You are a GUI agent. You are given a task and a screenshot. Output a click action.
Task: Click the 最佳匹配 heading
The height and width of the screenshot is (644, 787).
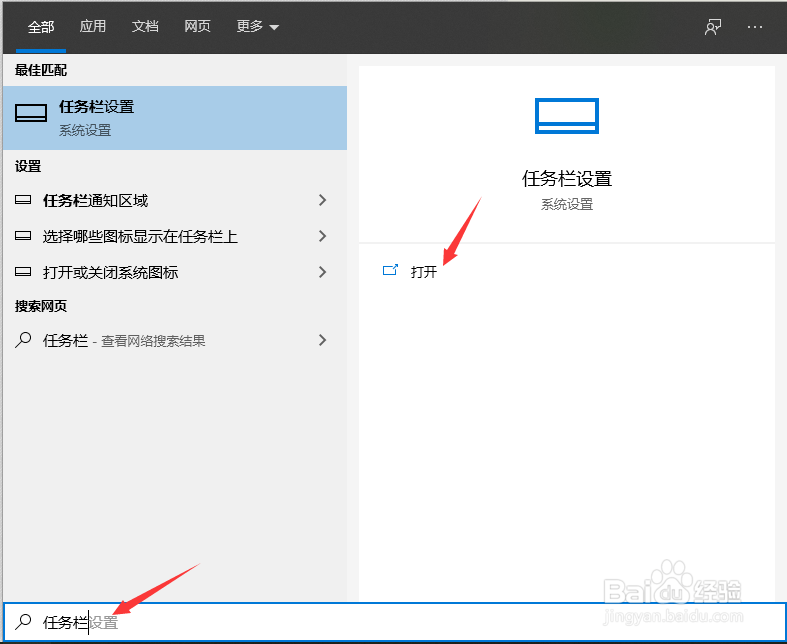click(x=41, y=70)
